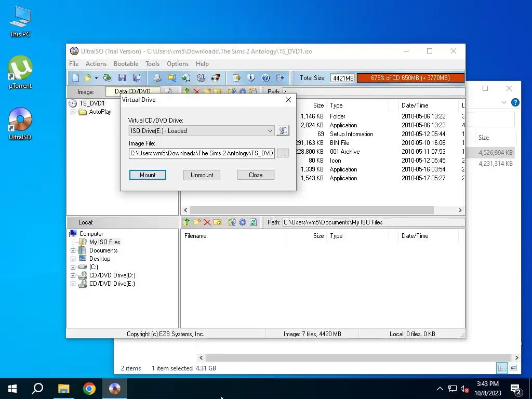Viewport: 532px width, 399px height.
Task: Expand the CD/DVD Drive(E:) tree node
Action: pos(73,284)
